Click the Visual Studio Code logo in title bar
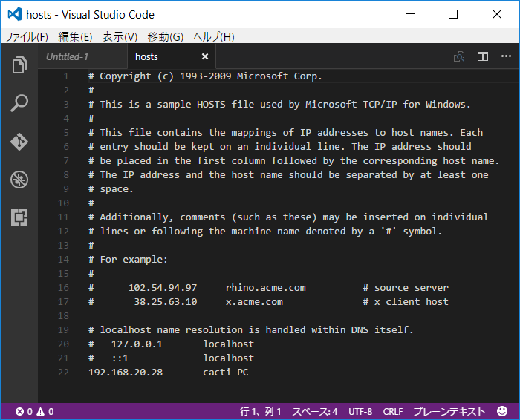This screenshot has width=520, height=420. pyautogui.click(x=15, y=14)
